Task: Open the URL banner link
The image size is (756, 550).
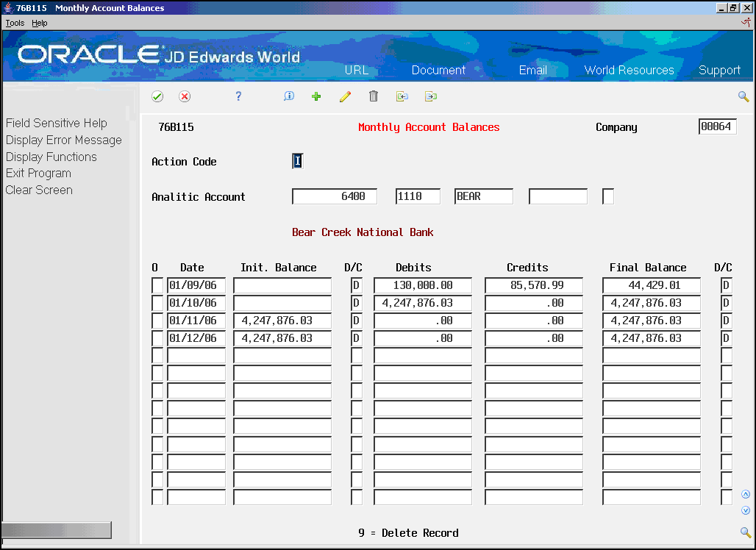Action: 356,70
